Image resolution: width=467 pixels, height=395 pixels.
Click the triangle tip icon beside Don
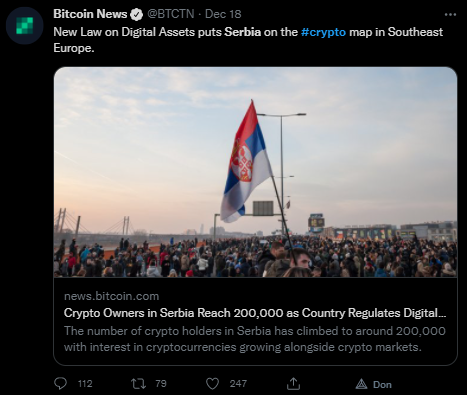361,384
